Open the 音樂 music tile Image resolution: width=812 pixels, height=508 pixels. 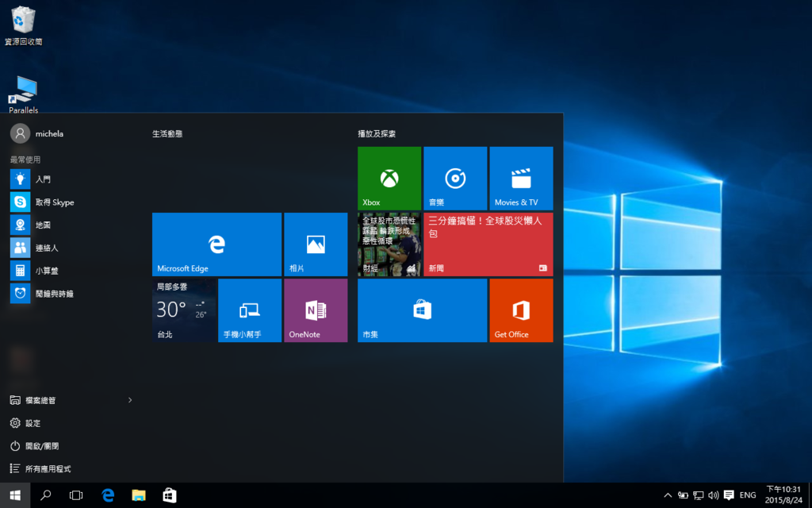pos(455,178)
